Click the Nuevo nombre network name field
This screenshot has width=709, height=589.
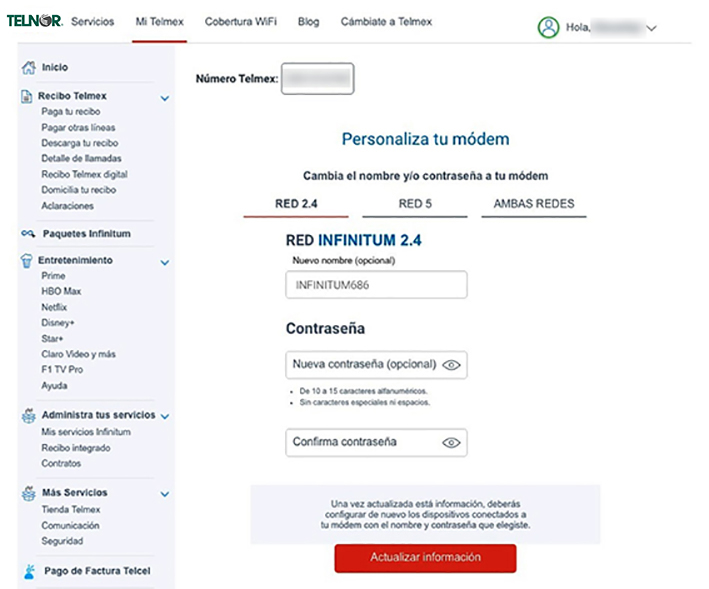[376, 285]
